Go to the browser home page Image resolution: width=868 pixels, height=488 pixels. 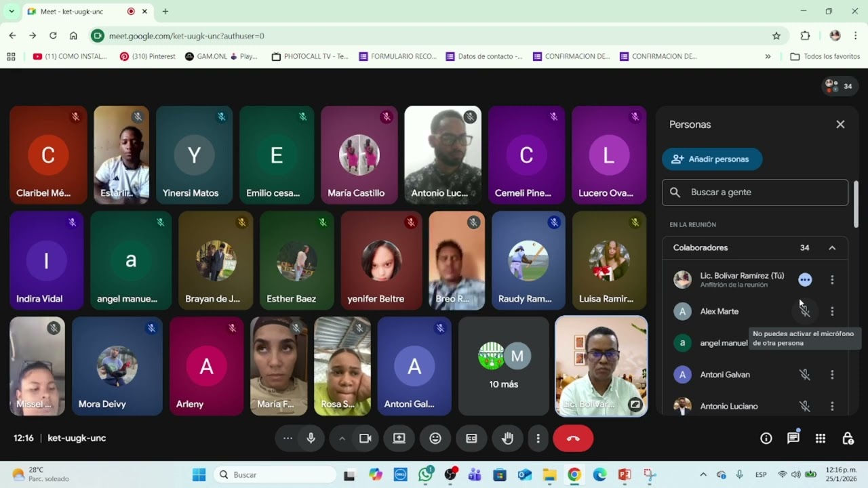(73, 36)
